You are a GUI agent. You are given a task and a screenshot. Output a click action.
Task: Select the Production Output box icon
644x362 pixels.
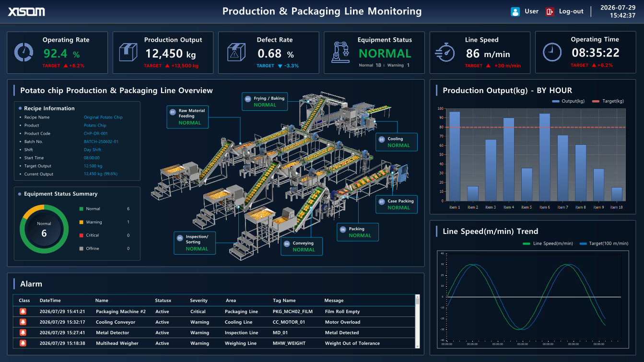pyautogui.click(x=129, y=52)
